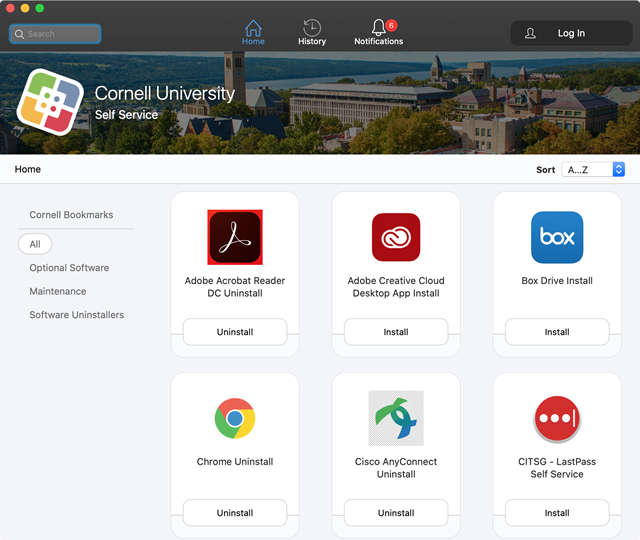Install Adobe Creative Cloud Desktop App
Image resolution: width=640 pixels, height=540 pixels.
click(396, 332)
